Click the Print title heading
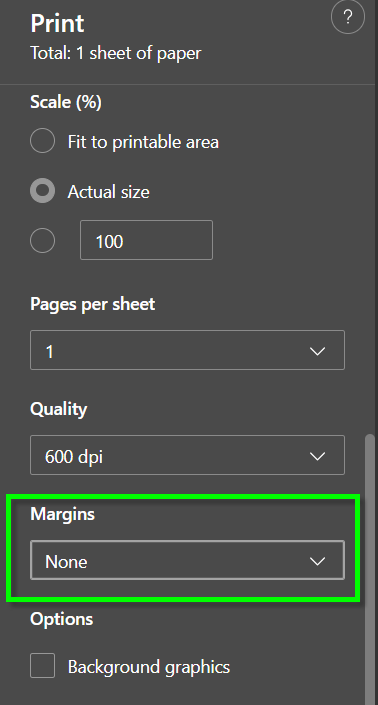The height and width of the screenshot is (705, 378). [57, 23]
